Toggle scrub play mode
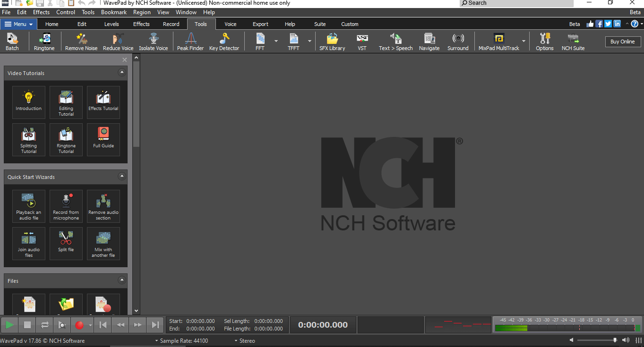Screen dimensions: 644x347 pos(62,325)
